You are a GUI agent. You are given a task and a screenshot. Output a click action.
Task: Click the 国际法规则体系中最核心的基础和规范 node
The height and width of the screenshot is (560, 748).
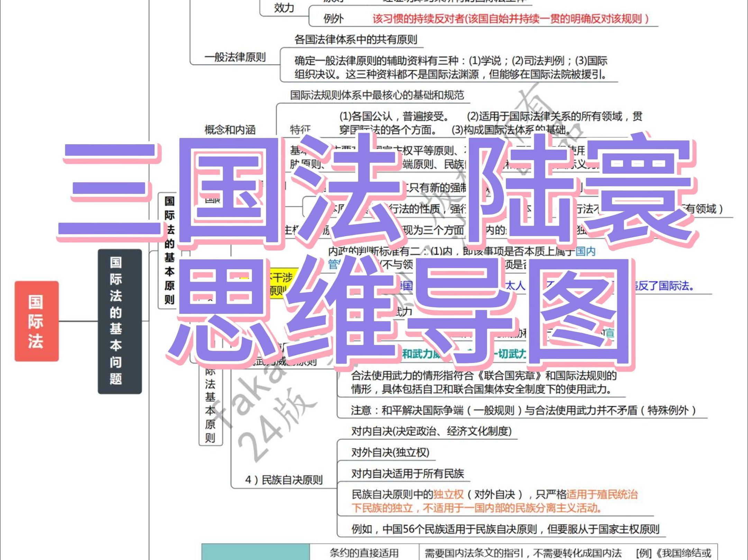coord(377,95)
